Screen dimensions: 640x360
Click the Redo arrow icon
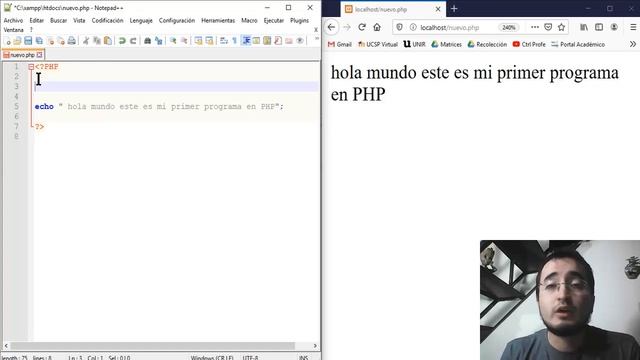(133, 41)
